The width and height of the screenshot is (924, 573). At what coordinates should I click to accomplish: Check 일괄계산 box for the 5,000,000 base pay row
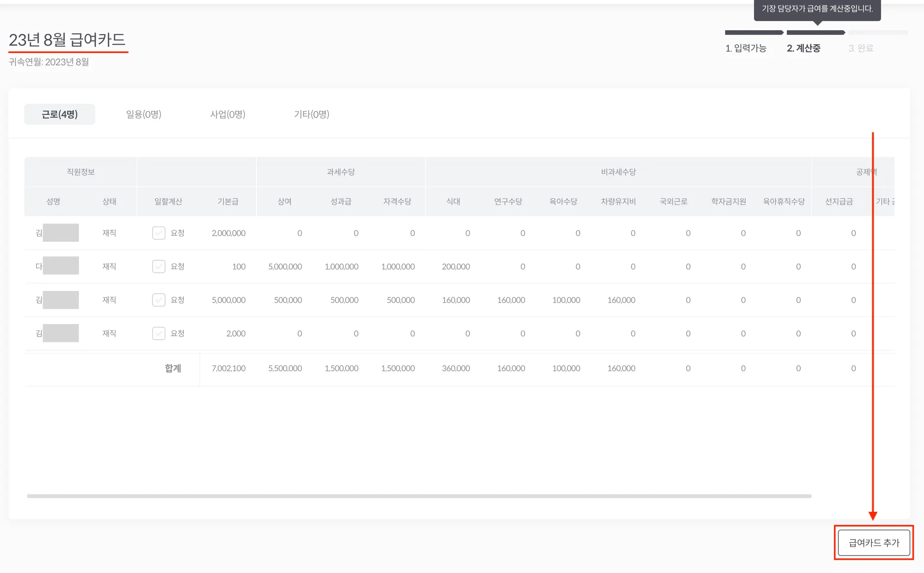tap(159, 300)
